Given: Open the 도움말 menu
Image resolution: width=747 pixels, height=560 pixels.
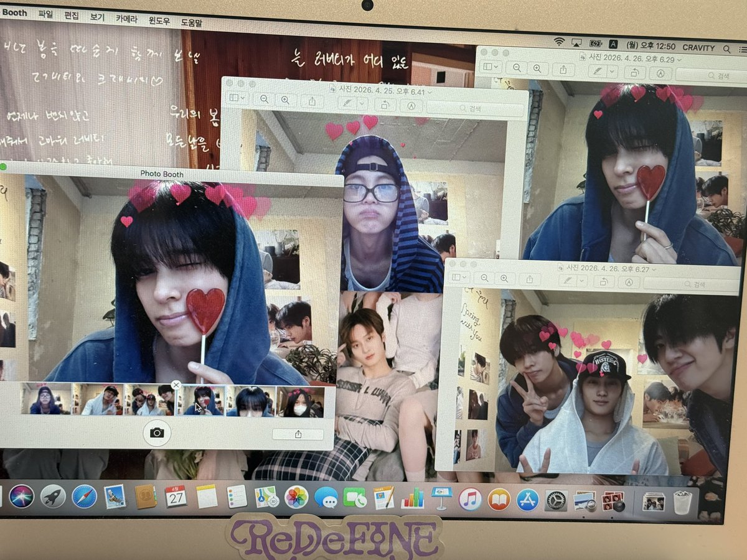Looking at the screenshot, I should pos(191,22).
